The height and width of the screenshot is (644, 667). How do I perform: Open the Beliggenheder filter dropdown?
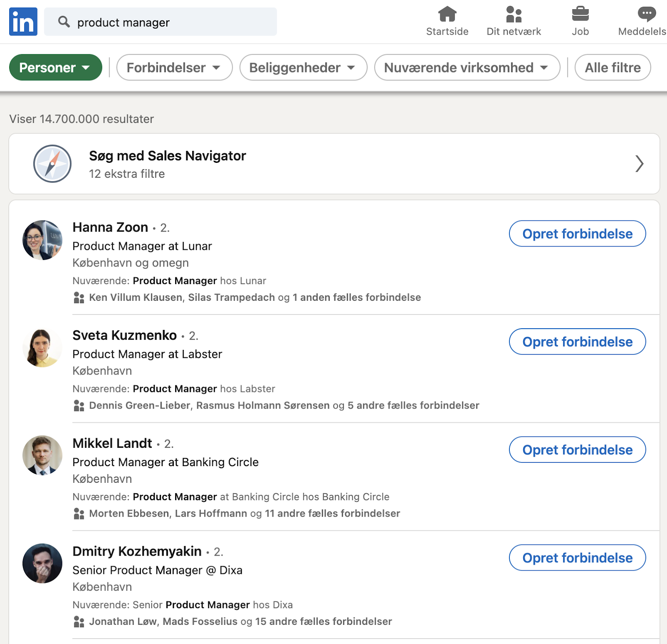tap(303, 67)
